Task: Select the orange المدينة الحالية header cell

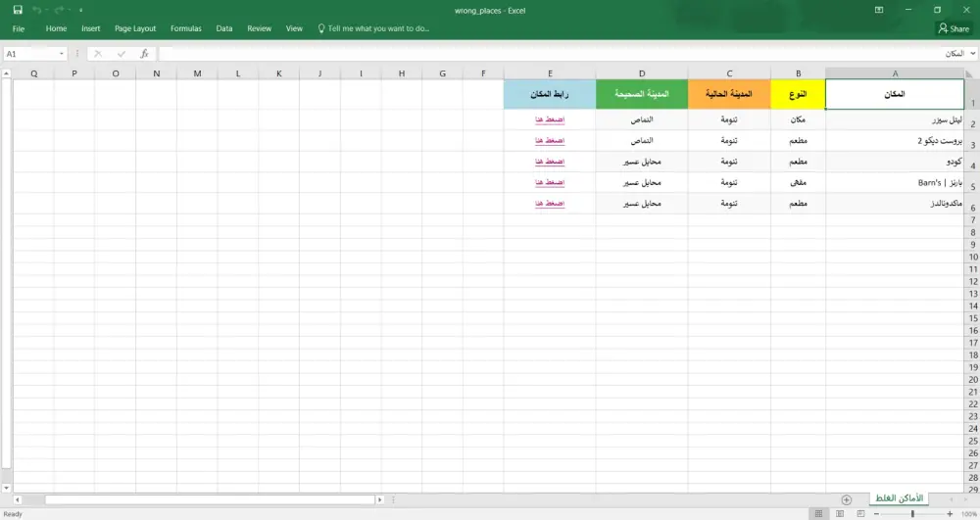Action: [729, 94]
